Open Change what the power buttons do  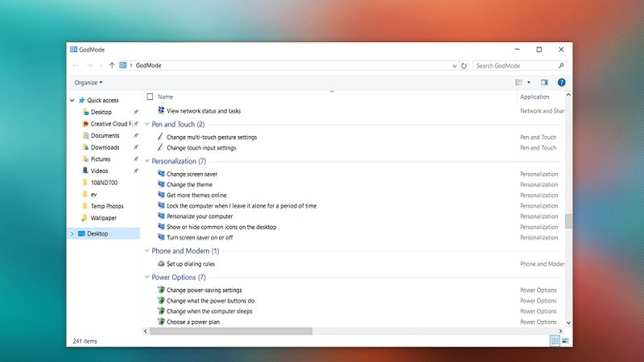click(210, 300)
